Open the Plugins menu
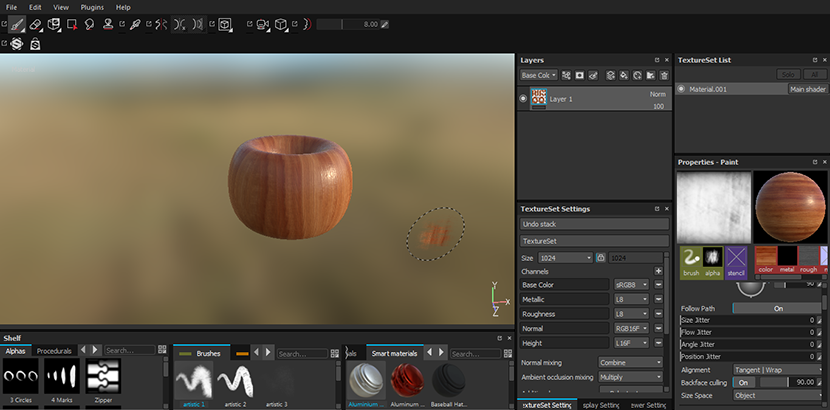Screen dimensions: 830x410 92,7
